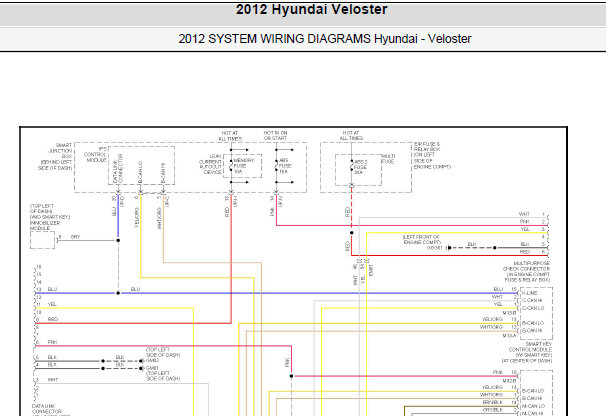Viewport: 606px width, 416px height.
Task: Click the 'IPS CONTROL MODULE' label
Action: (x=95, y=154)
